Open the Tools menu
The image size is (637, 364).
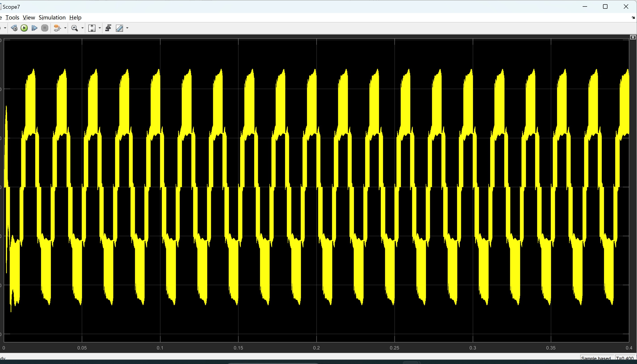coord(12,17)
